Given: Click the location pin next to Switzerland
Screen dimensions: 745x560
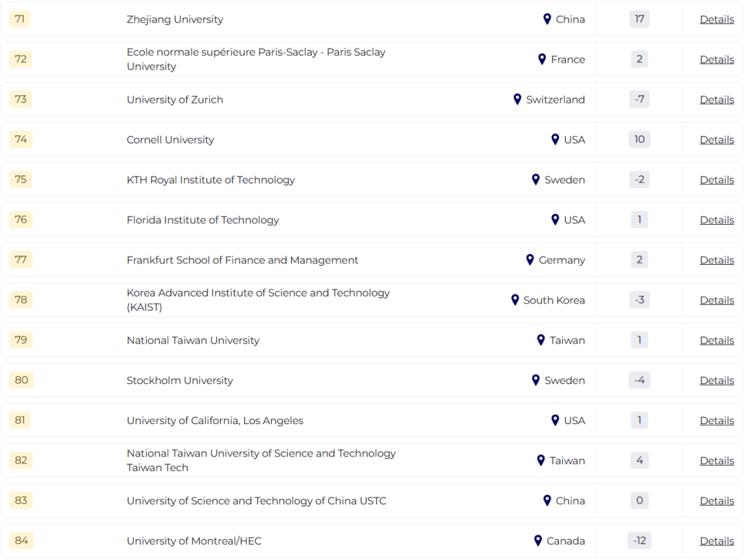Looking at the screenshot, I should (517, 99).
